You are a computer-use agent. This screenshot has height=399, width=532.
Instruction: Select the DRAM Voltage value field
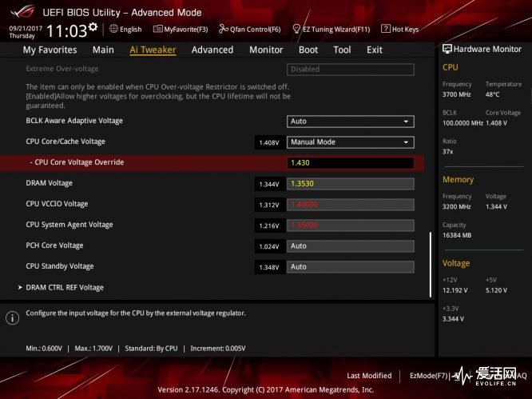click(350, 184)
